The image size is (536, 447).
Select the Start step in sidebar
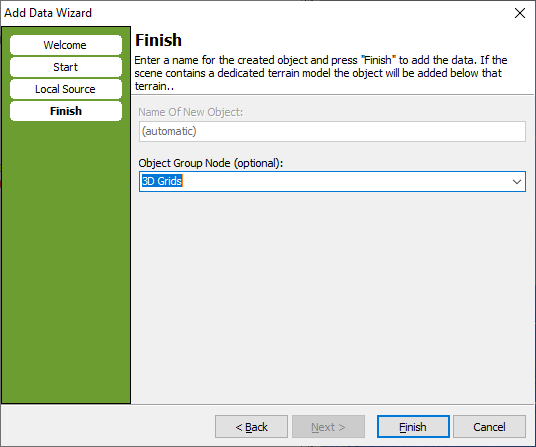pos(66,67)
